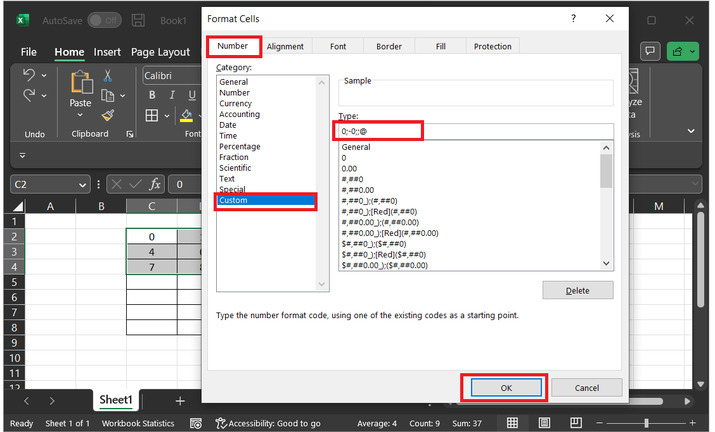Click the Cut scissors icon
This screenshot has height=432, width=715.
(x=108, y=76)
